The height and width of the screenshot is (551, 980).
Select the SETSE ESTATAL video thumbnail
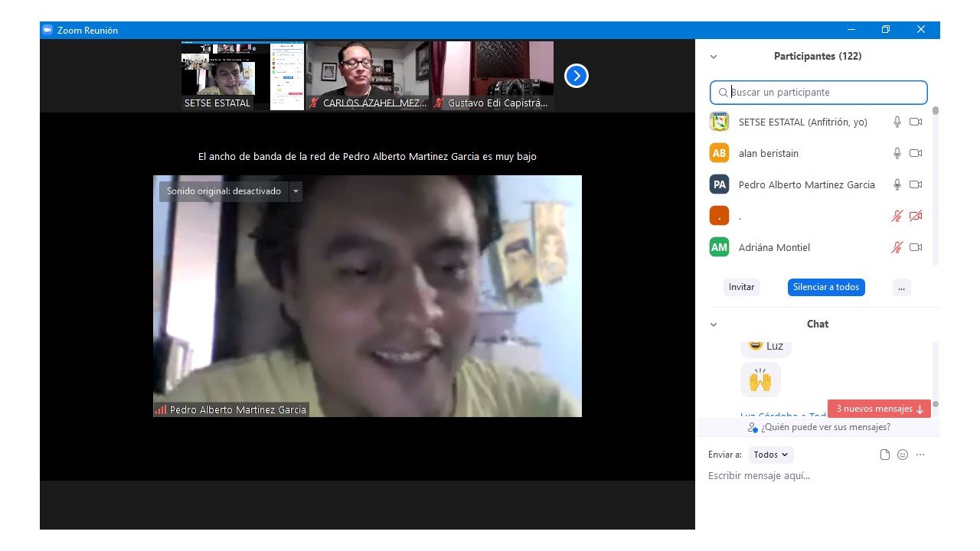243,76
